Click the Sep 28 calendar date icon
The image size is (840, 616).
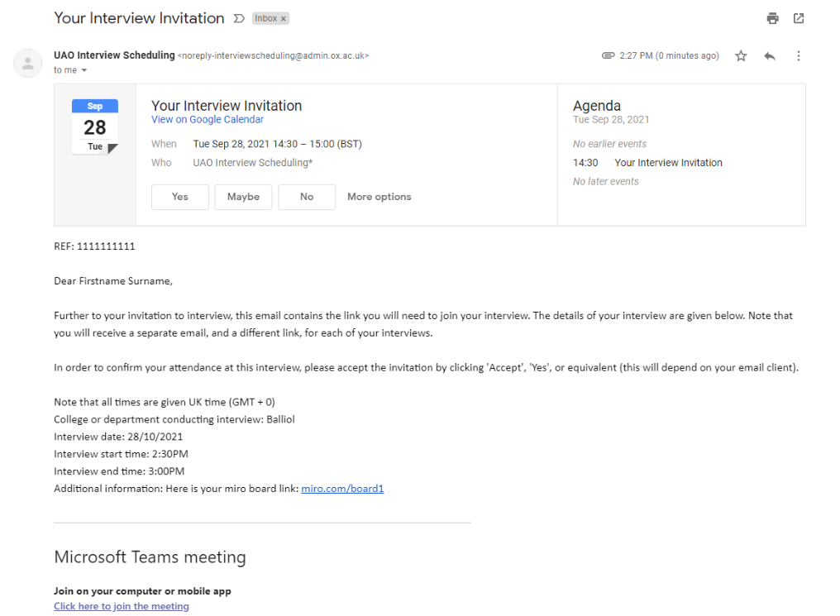click(95, 127)
